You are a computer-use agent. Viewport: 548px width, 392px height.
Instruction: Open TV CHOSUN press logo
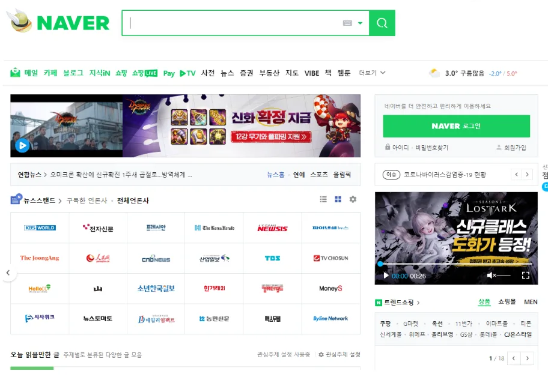click(x=330, y=258)
